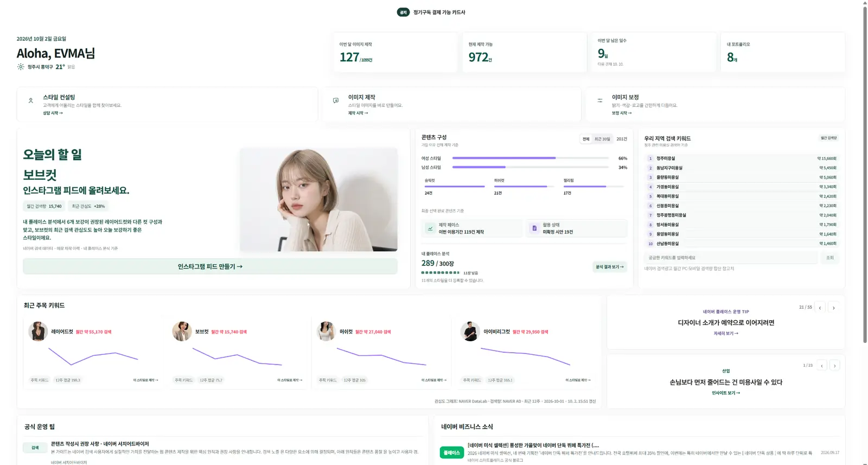Click 자세히 보기 link in TIP card
The image size is (868, 465).
click(x=726, y=333)
